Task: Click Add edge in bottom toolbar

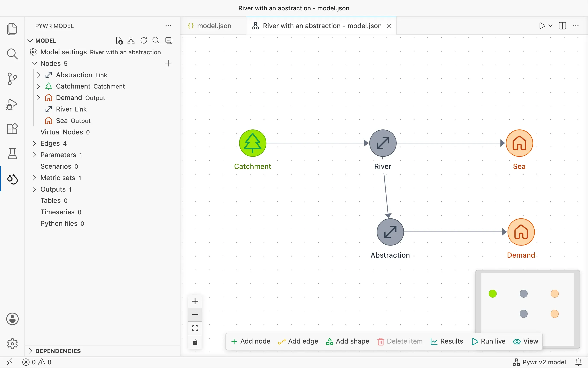Action: point(298,341)
